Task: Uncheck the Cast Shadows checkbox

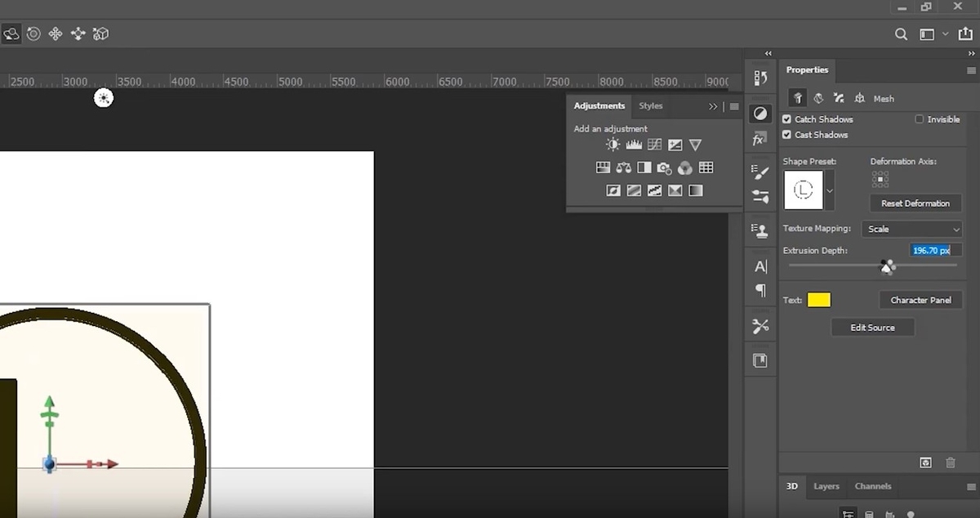Action: pos(787,135)
